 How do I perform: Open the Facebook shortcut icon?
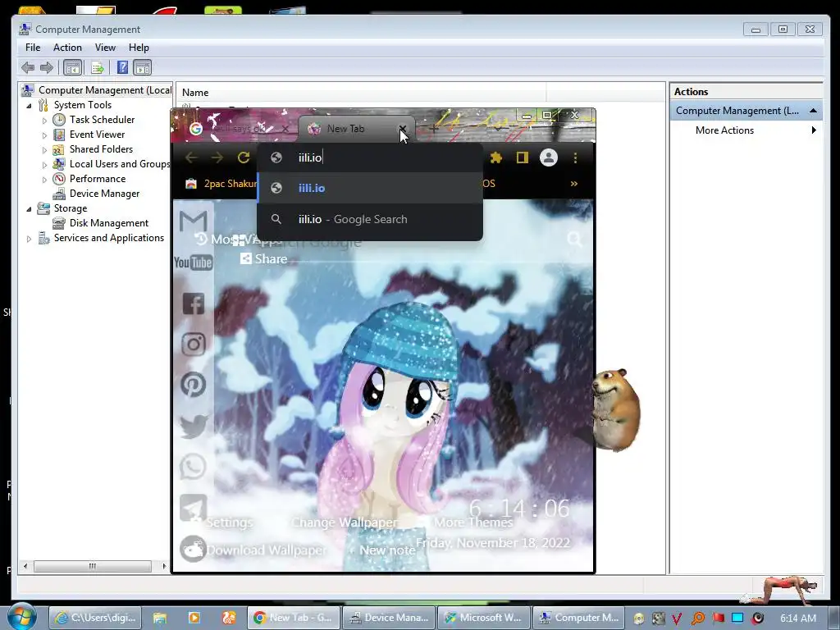[194, 304]
